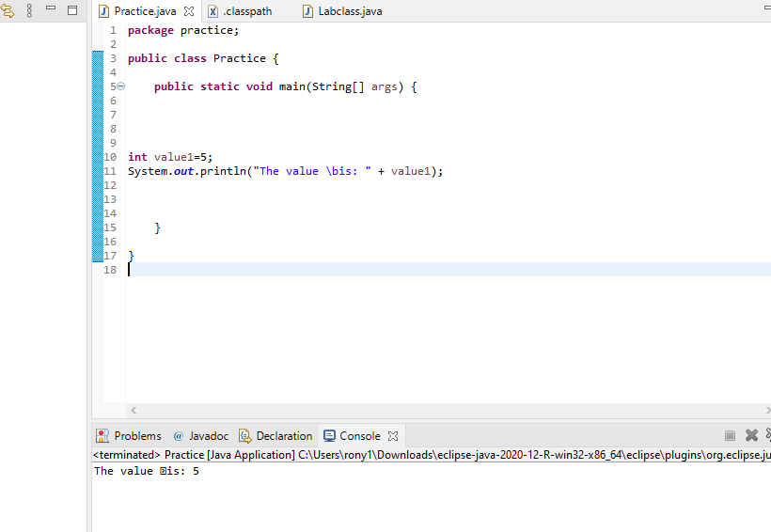The image size is (771, 532).
Task: Close the Console view
Action: (393, 436)
